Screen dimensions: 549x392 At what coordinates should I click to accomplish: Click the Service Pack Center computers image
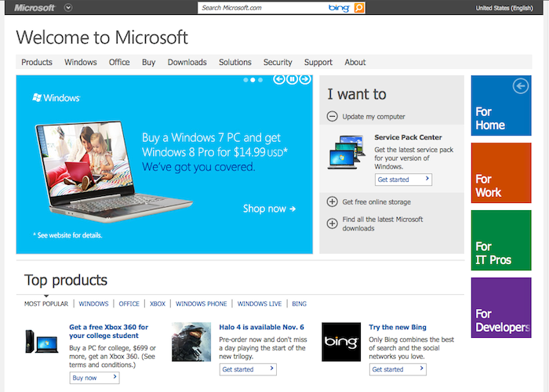[x=347, y=152]
